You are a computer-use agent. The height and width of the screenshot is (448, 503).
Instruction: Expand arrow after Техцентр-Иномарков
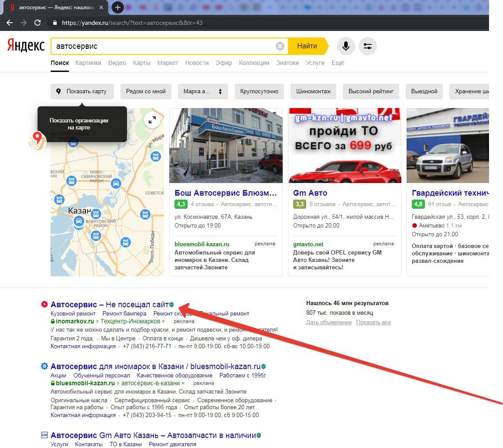[x=163, y=322]
